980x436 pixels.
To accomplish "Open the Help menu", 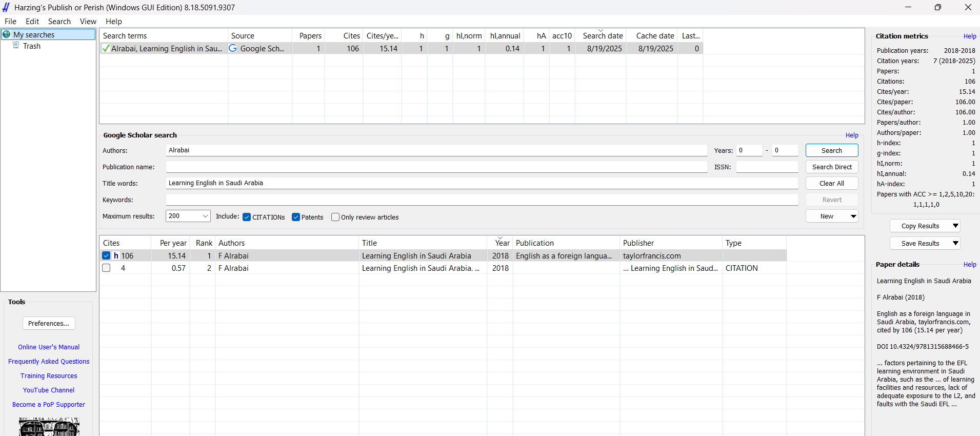I will 114,22.
